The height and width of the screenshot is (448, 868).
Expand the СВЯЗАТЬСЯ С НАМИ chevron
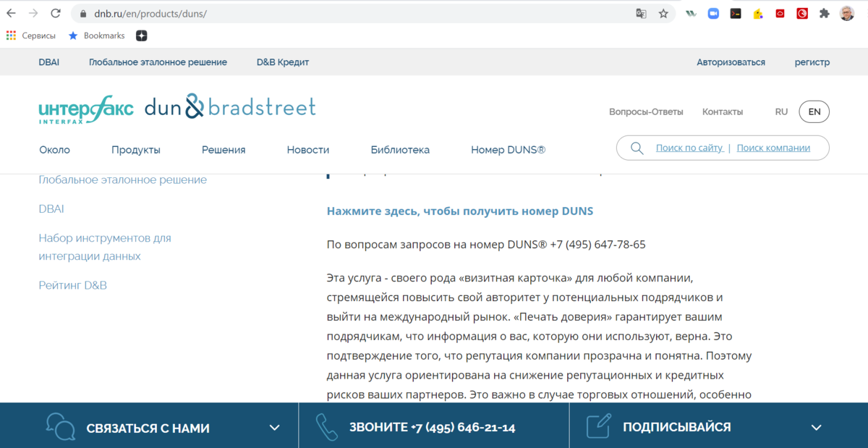pos(275,428)
